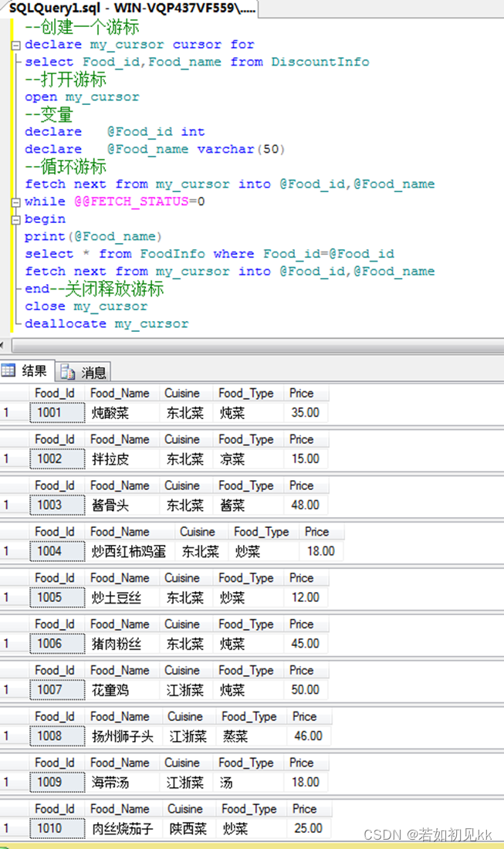Select the Food_Id cell 1001
The width and height of the screenshot is (504, 849).
(57, 413)
